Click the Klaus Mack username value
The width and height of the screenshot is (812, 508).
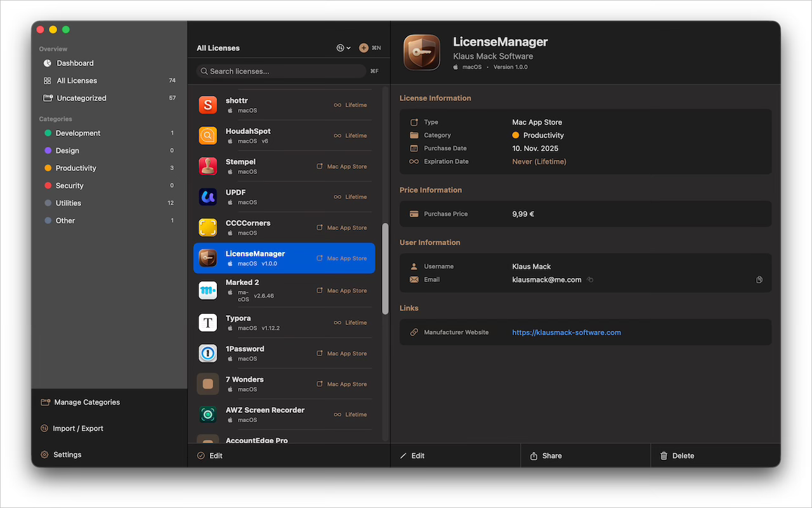point(532,266)
